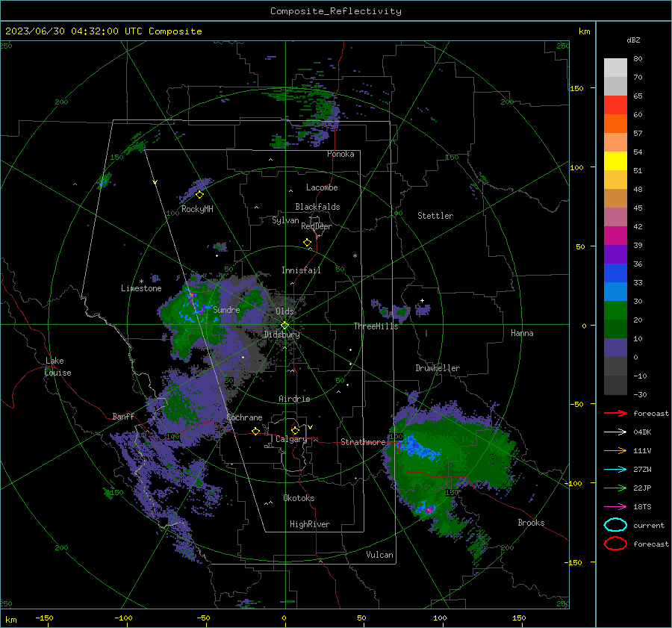Click the Sundre city label
The width and height of the screenshot is (672, 628).
[226, 309]
